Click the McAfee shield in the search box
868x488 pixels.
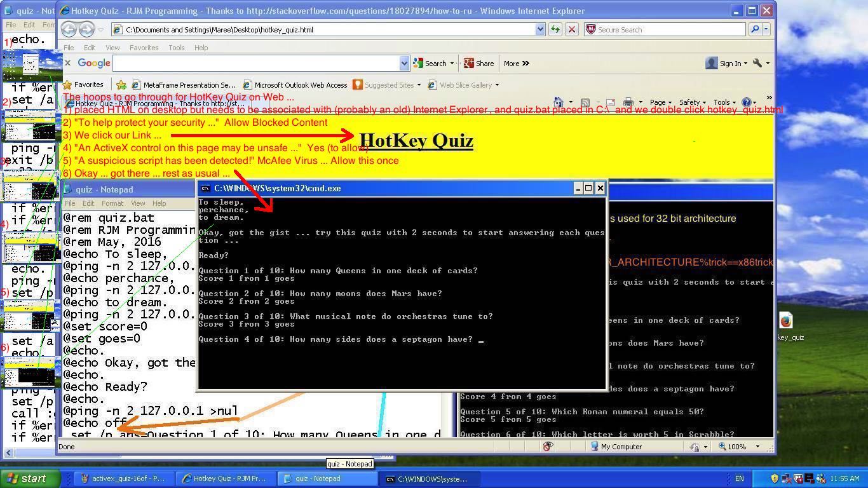coord(590,29)
